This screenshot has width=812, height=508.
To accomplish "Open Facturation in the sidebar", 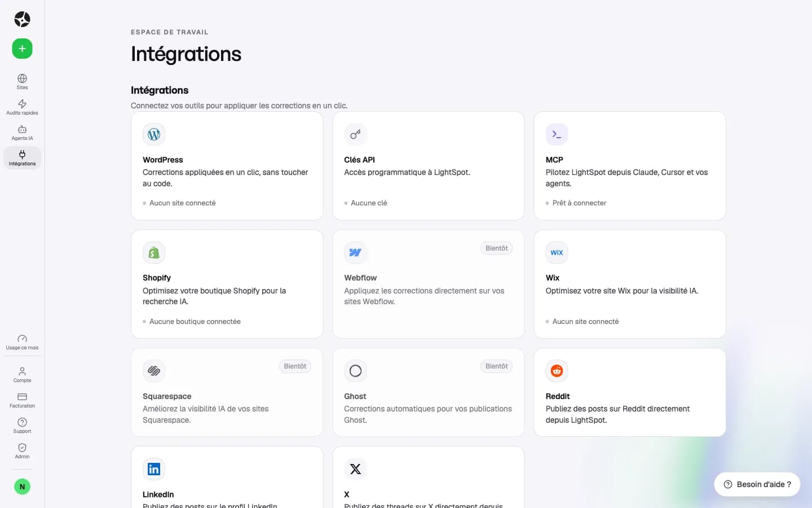I will [22, 400].
